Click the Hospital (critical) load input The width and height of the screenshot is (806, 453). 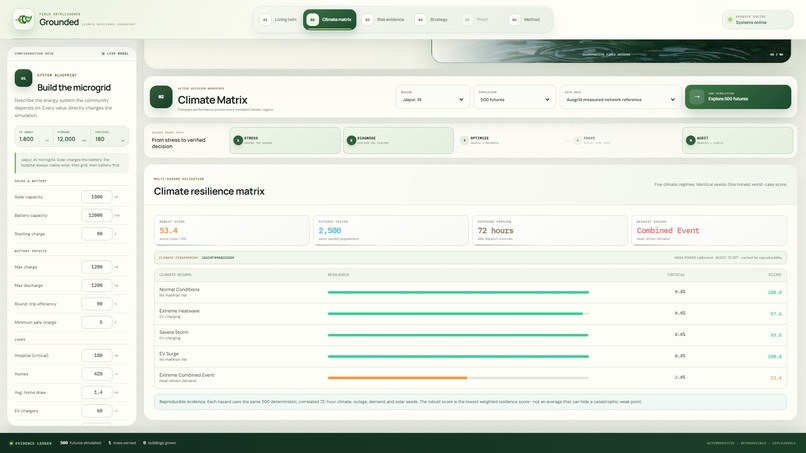(x=97, y=355)
